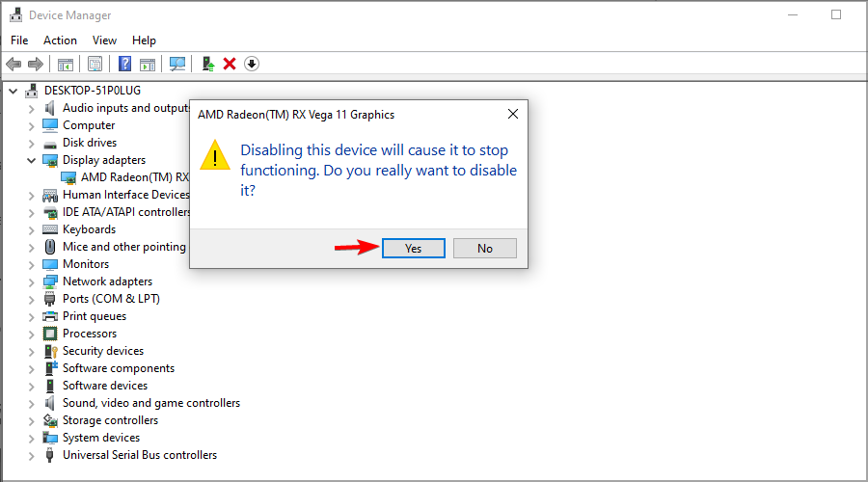Expand the Processors node
Viewport: 868px width, 482px height.
pyautogui.click(x=31, y=335)
